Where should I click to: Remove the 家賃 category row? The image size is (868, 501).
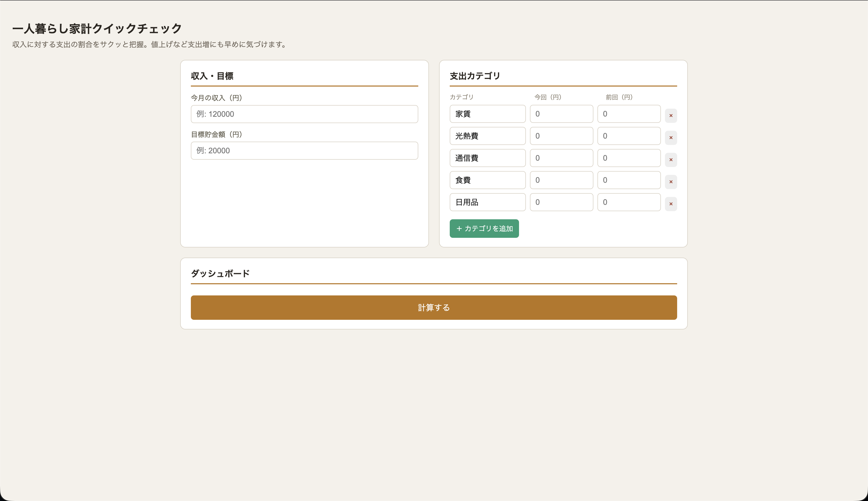[671, 116]
